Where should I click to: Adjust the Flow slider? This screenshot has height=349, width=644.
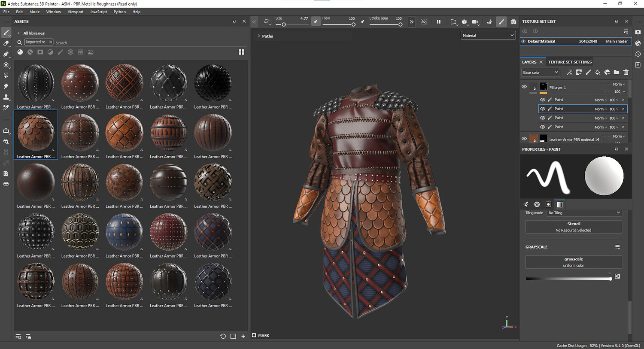338,24
